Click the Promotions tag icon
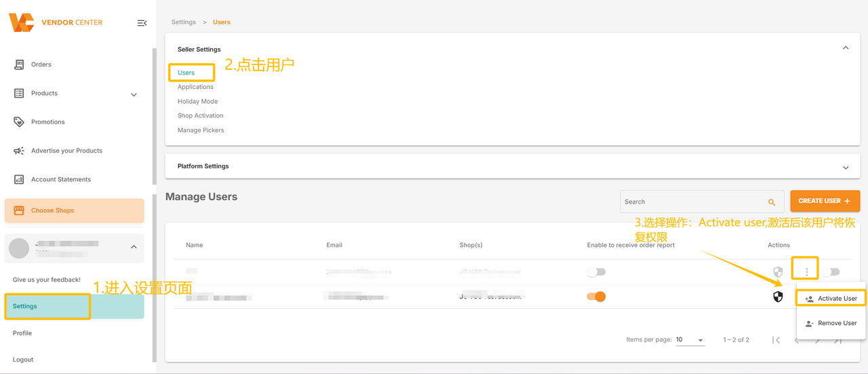868x374 pixels. click(x=19, y=122)
